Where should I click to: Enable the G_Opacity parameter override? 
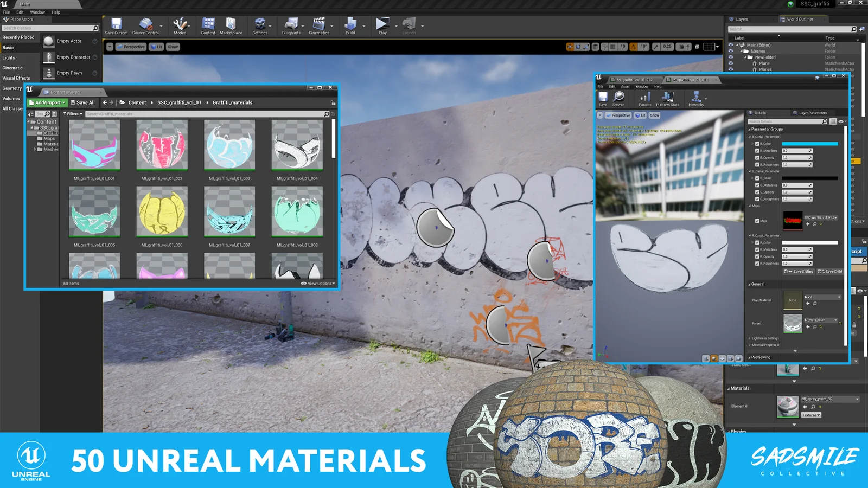coord(758,192)
